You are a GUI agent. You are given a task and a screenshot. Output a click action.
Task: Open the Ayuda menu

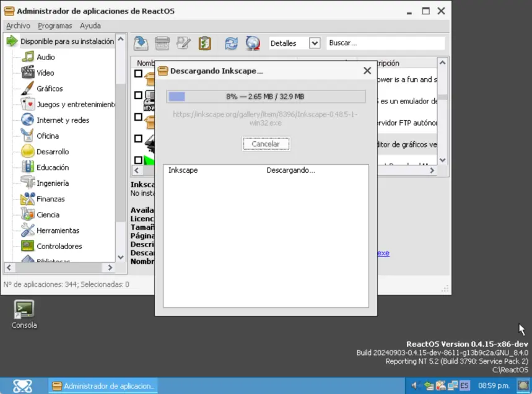click(90, 26)
